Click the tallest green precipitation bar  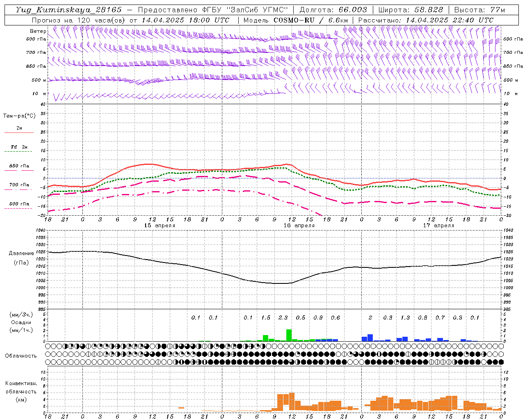click(289, 335)
